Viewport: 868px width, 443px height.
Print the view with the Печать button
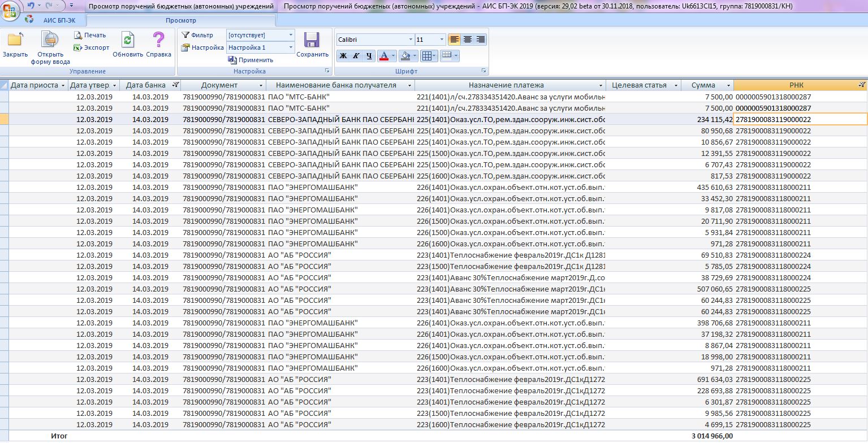[x=90, y=35]
